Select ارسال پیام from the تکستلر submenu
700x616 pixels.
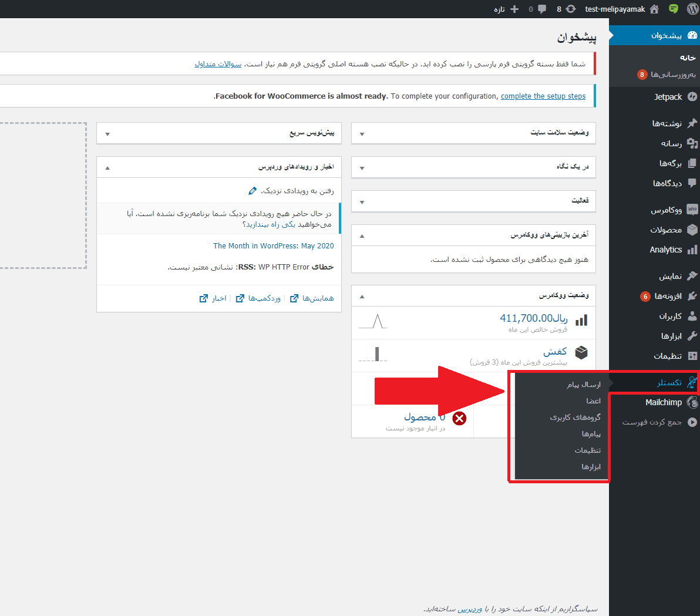(584, 384)
